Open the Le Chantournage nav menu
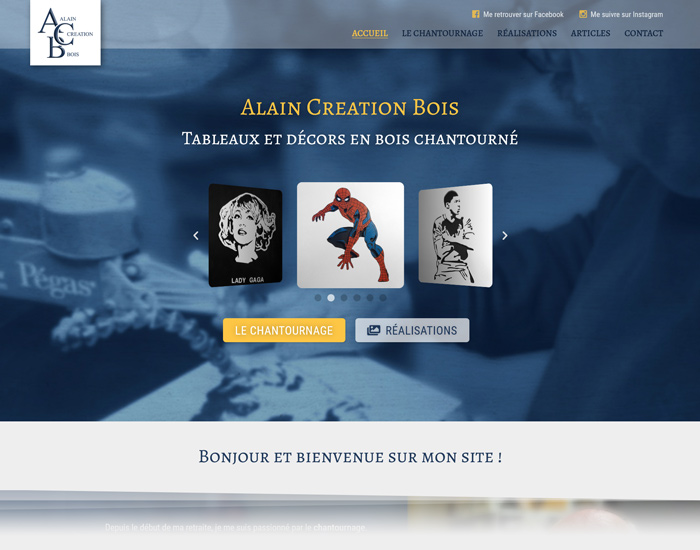The height and width of the screenshot is (550, 700). tap(442, 33)
